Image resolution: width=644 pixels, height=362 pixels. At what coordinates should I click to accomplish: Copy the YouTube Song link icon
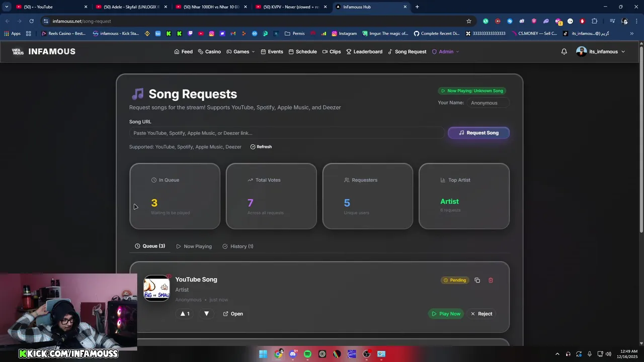point(477,281)
